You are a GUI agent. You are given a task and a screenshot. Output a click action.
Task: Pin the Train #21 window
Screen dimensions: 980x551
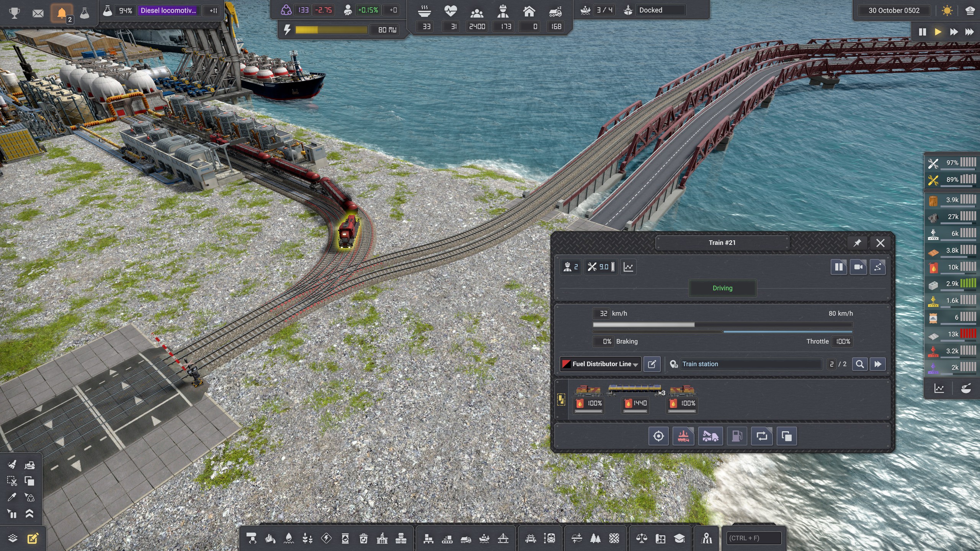tap(857, 243)
